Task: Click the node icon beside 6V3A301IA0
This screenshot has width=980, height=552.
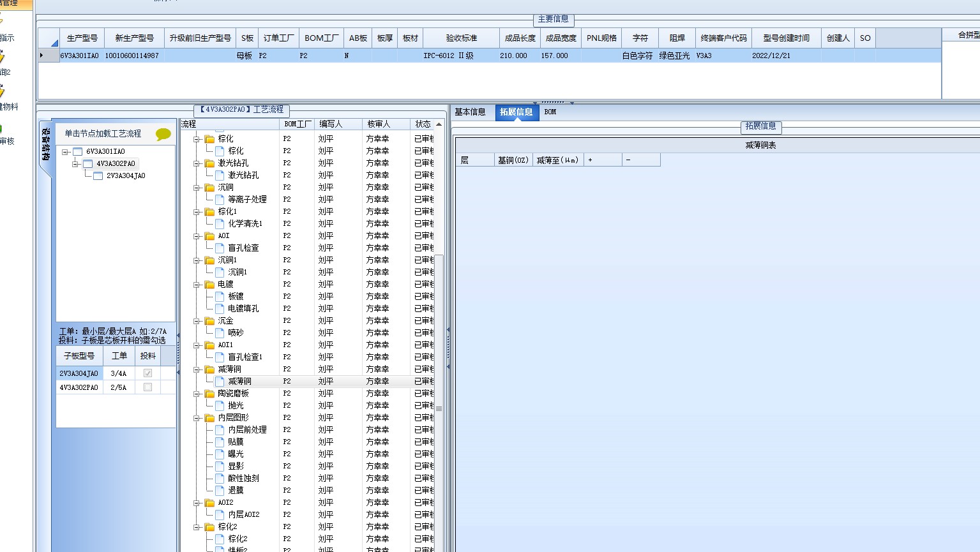Action: click(x=78, y=152)
